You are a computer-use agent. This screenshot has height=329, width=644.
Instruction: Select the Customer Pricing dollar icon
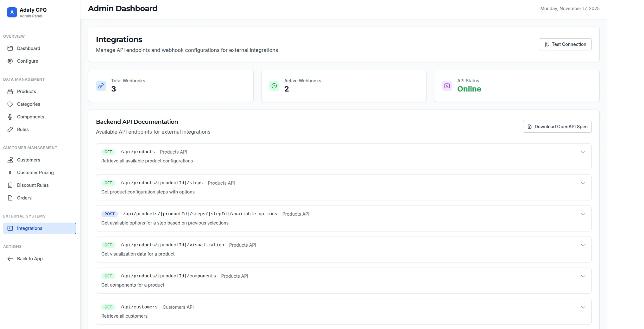point(10,172)
